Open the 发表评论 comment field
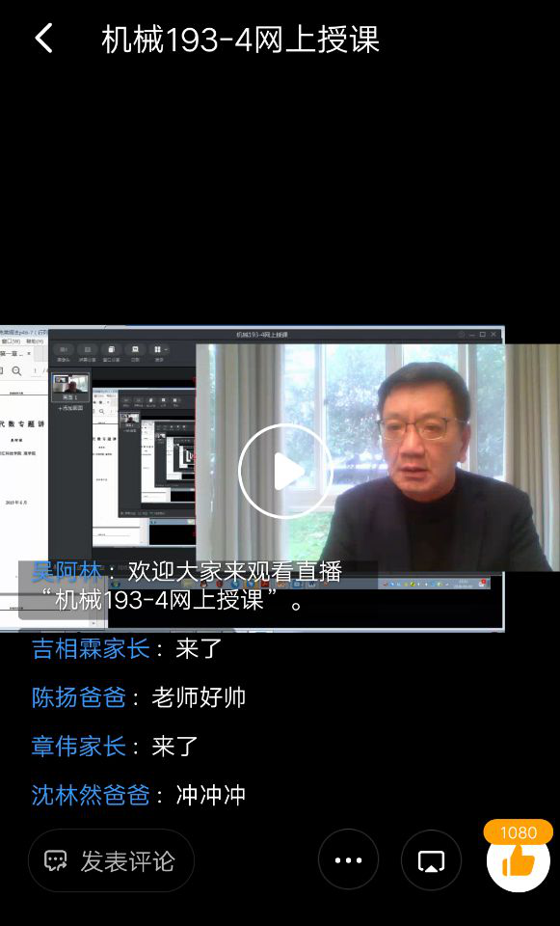The image size is (560, 926). tap(111, 860)
